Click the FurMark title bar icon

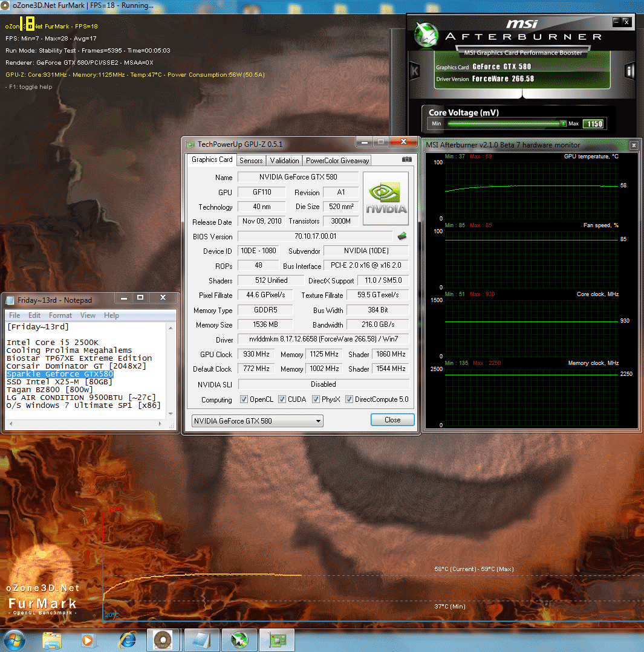[5, 5]
